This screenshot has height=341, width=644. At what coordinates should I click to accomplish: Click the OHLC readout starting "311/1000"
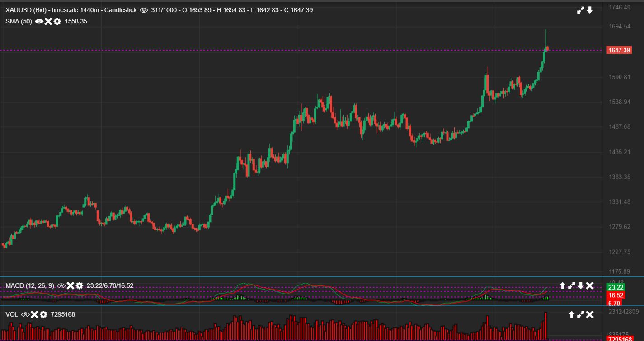232,10
